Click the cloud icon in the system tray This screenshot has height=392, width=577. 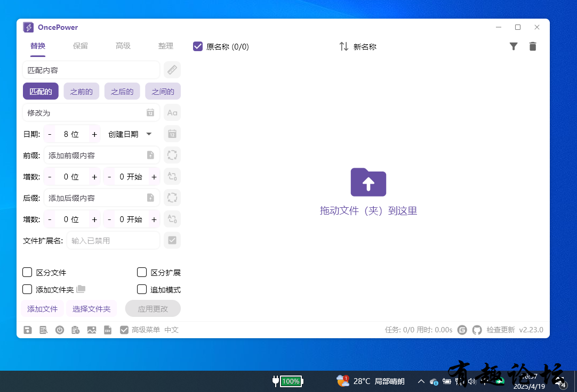(x=434, y=382)
